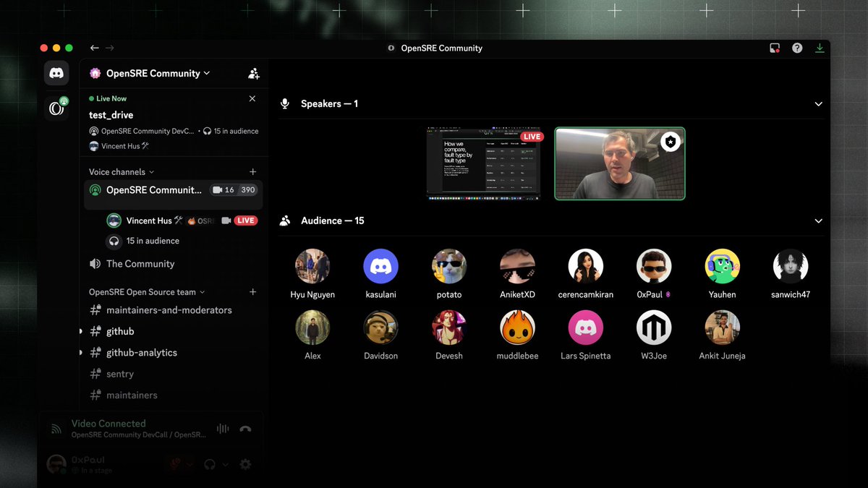
Task: Go forward with the right arrow
Action: click(x=110, y=48)
